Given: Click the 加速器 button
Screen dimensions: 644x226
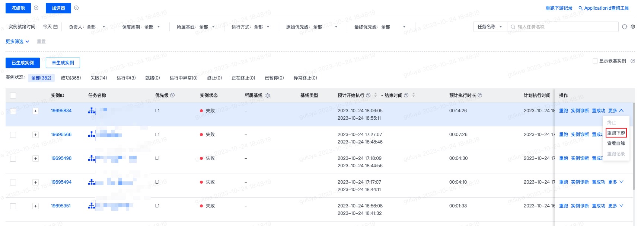Looking at the screenshot, I should point(58,8).
